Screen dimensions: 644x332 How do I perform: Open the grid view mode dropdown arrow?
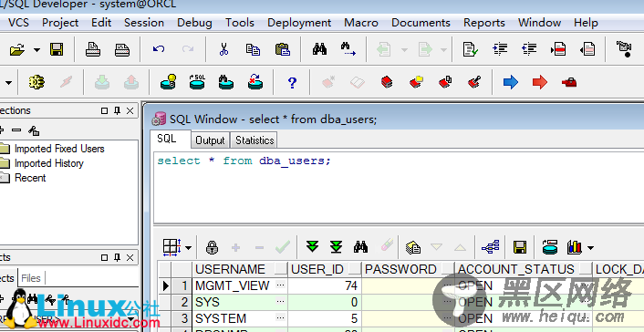coord(188,248)
